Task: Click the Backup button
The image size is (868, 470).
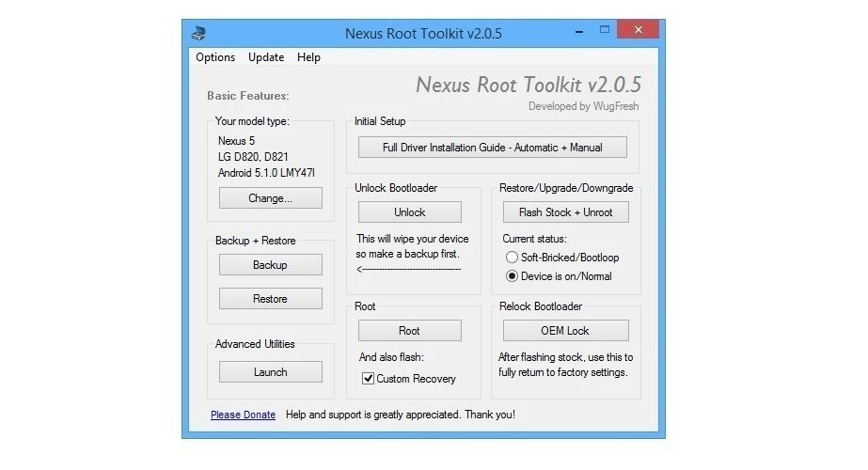Action: pyautogui.click(x=271, y=265)
